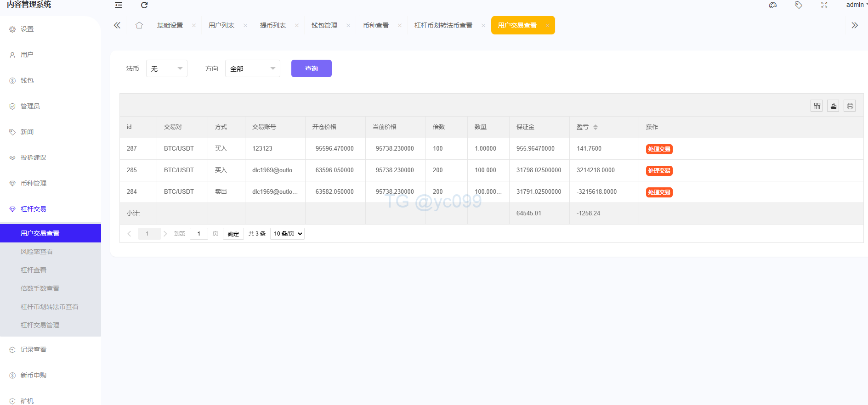This screenshot has width=868, height=405.
Task: Click the refresh icon in top bar
Action: click(144, 5)
